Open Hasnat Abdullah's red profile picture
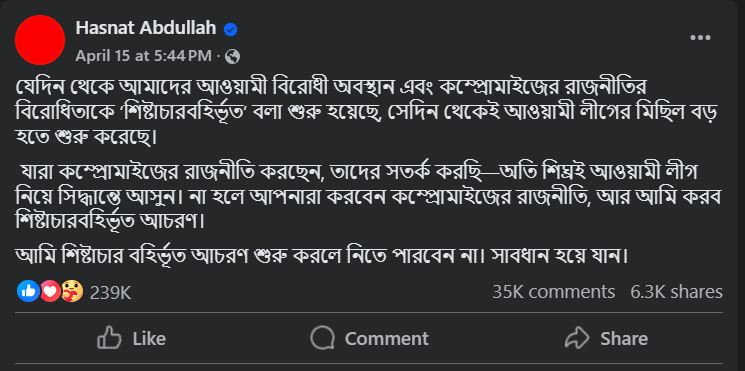 tap(40, 40)
